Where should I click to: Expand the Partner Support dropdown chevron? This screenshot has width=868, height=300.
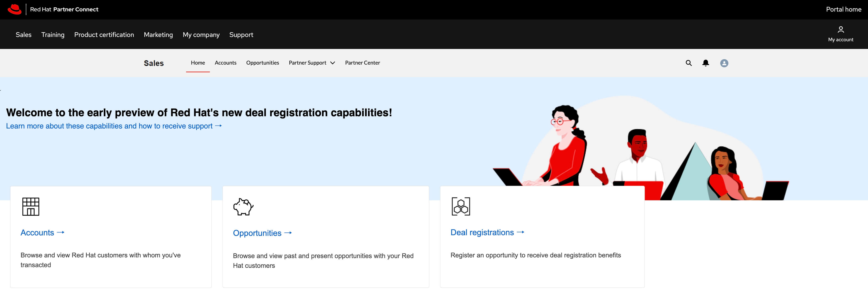pos(332,63)
